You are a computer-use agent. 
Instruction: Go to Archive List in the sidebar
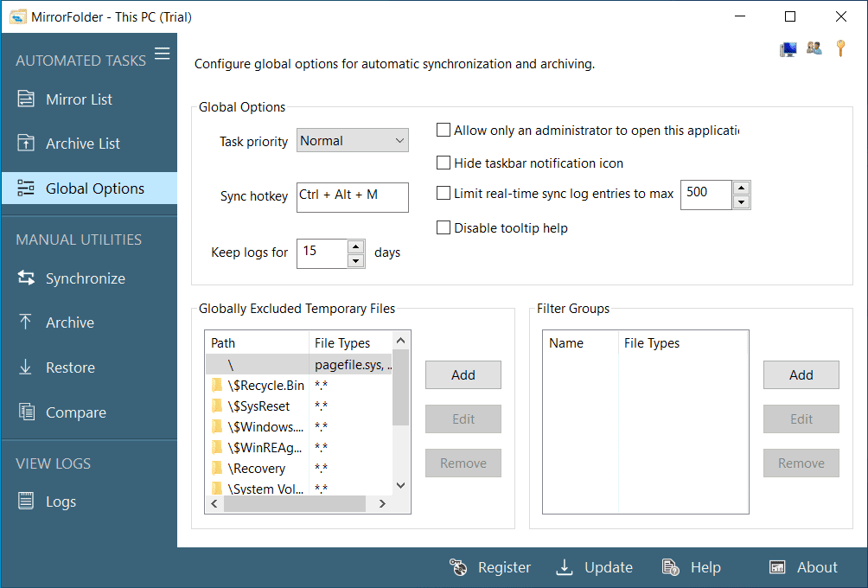(x=82, y=144)
